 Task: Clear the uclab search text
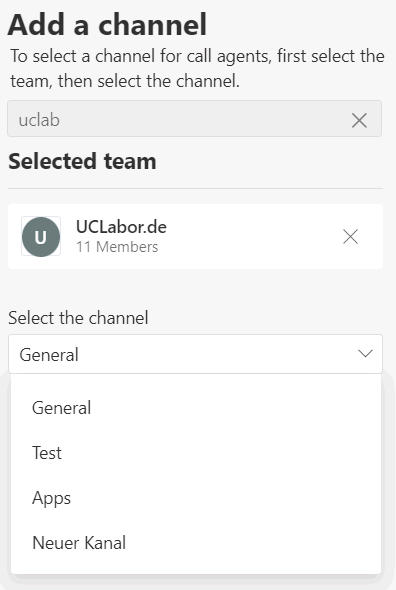pyautogui.click(x=359, y=120)
